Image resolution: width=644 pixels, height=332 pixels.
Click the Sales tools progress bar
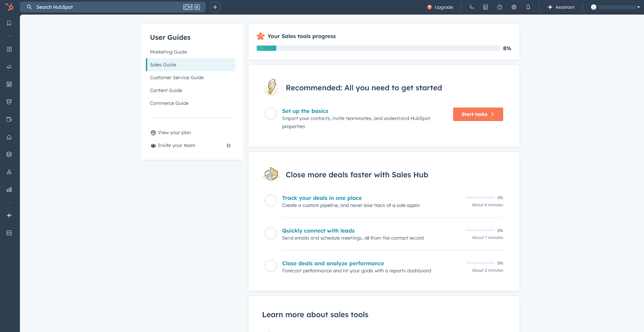[x=378, y=48]
